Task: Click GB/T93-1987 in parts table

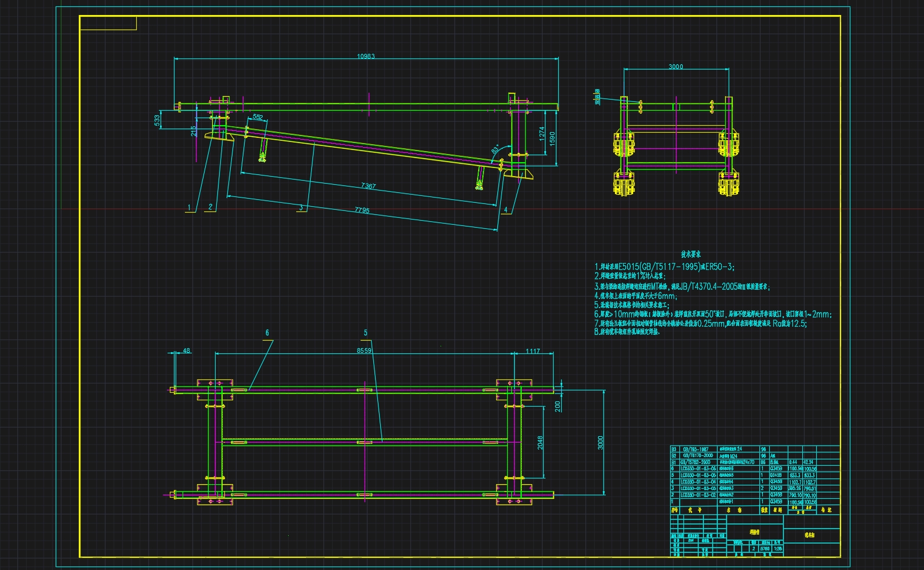Action: 695,449
